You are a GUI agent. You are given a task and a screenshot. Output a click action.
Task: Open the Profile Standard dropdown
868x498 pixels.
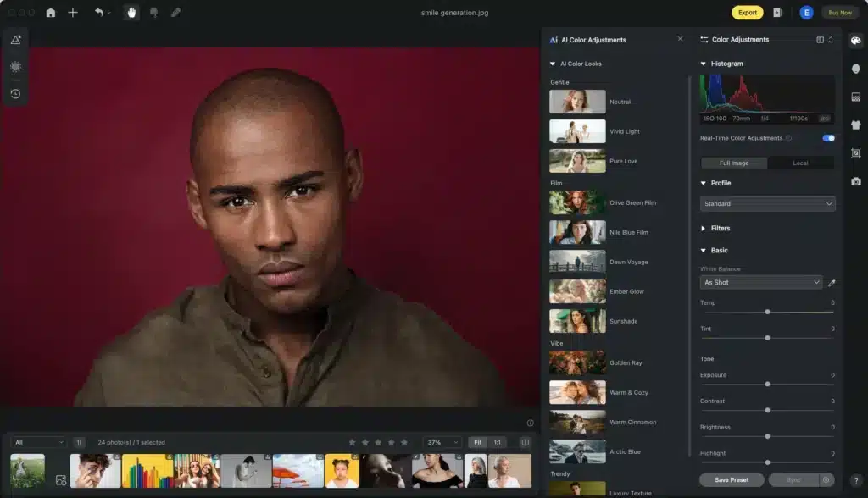[x=767, y=203]
